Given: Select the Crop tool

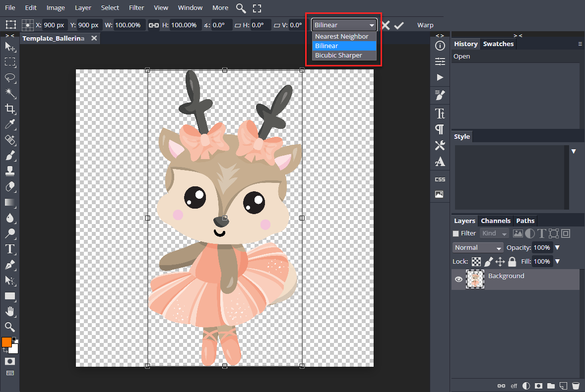Looking at the screenshot, I should [10, 109].
